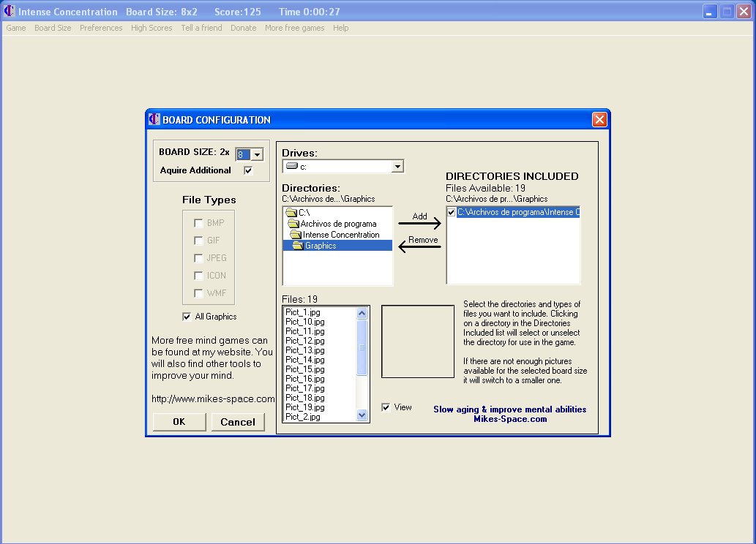Select Pict_18.jpg in files list

pos(304,398)
